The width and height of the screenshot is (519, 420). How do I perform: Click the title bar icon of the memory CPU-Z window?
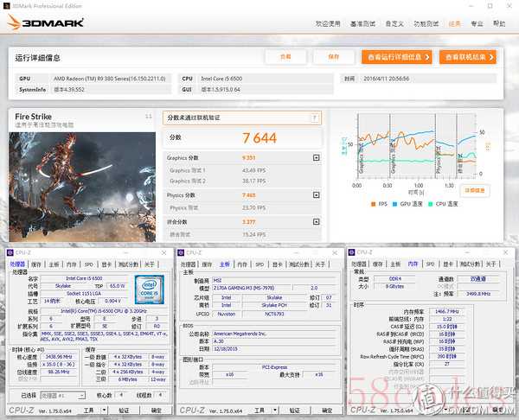coord(351,252)
